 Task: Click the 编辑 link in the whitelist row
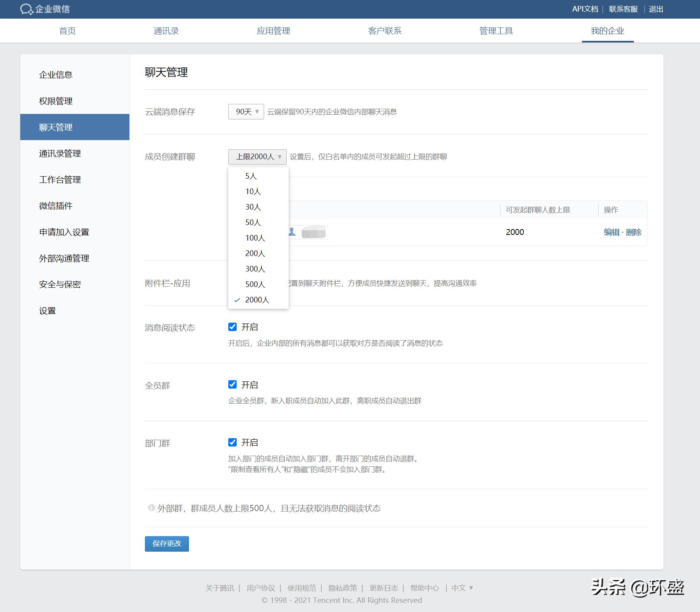click(611, 232)
